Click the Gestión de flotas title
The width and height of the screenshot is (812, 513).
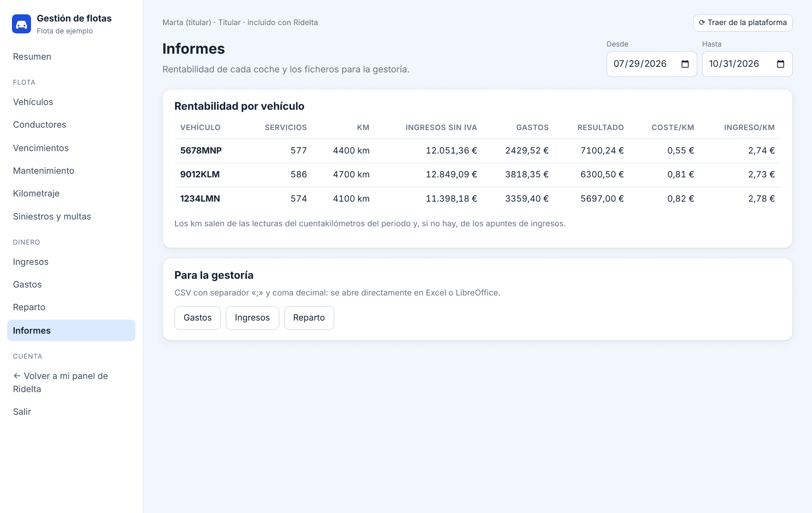point(74,18)
